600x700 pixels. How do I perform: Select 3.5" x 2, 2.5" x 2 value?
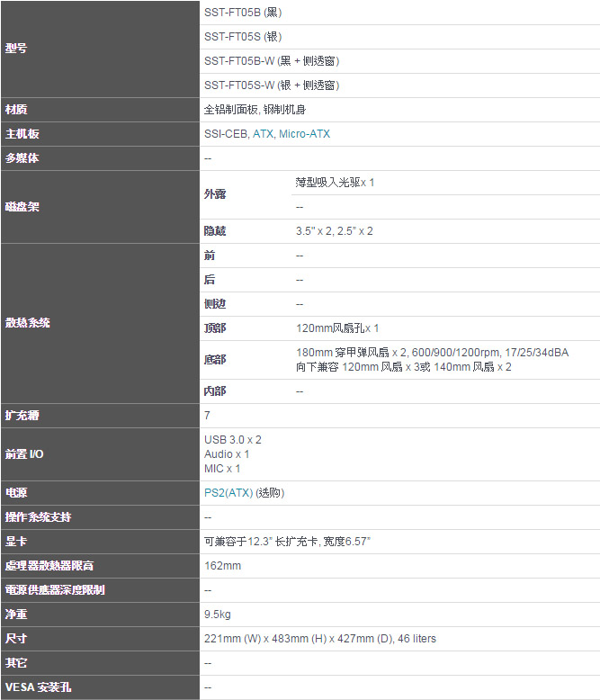[x=335, y=231]
